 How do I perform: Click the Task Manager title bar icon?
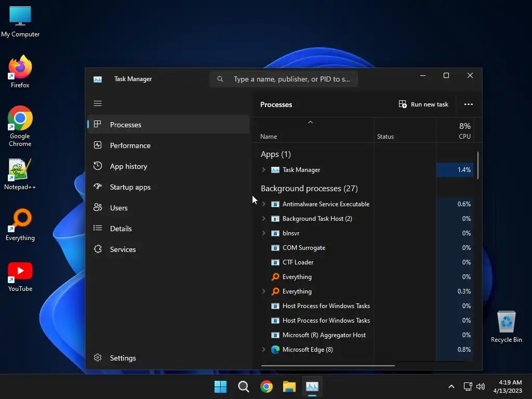pos(98,79)
